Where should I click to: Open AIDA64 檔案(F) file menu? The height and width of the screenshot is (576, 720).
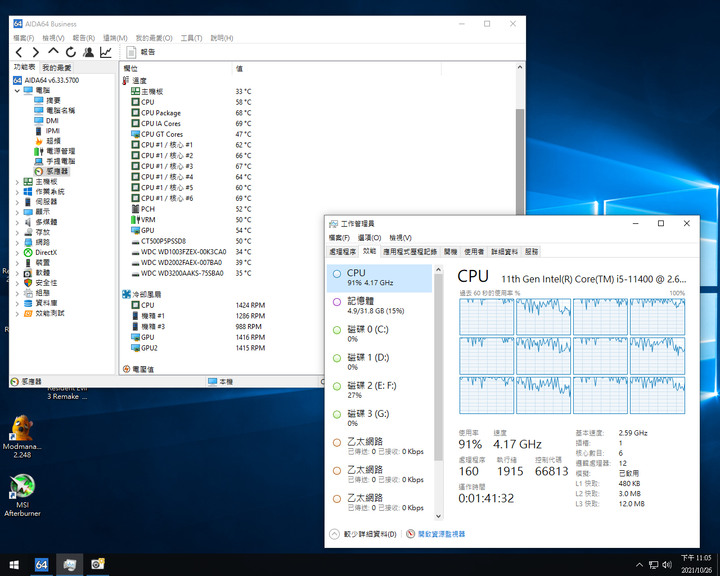click(24, 38)
